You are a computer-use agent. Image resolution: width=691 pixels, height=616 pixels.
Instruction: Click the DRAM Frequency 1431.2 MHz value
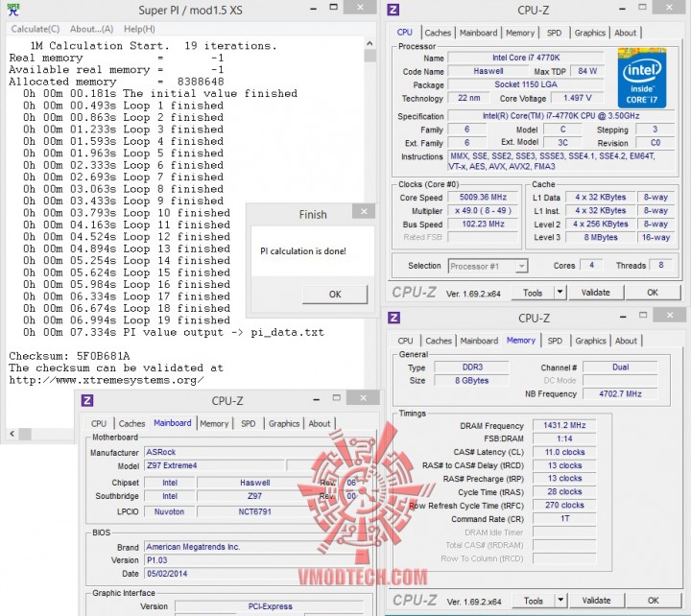(x=564, y=425)
